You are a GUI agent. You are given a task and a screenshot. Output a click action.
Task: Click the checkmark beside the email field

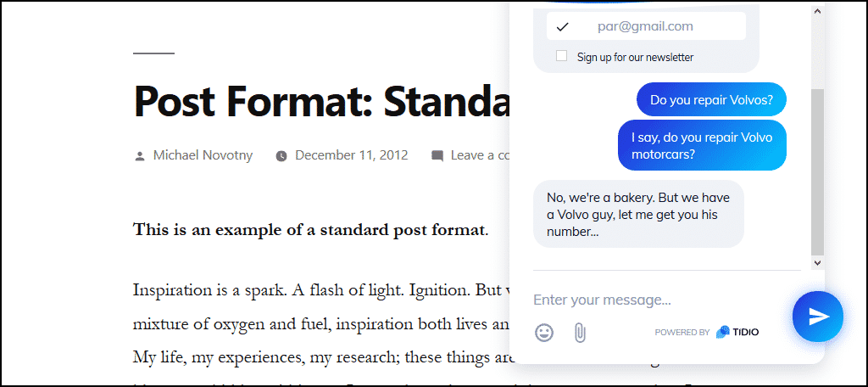coord(563,26)
